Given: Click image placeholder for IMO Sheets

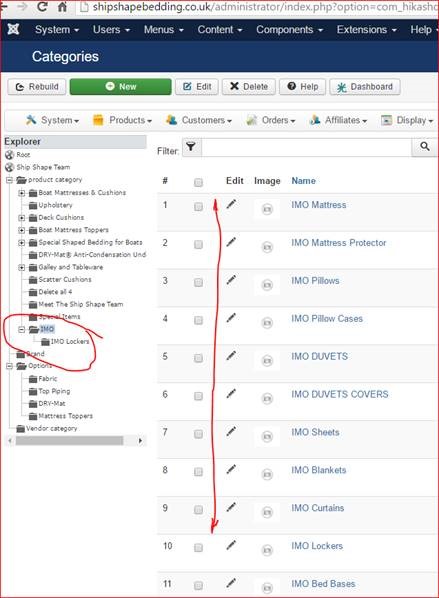Looking at the screenshot, I should [x=267, y=436].
